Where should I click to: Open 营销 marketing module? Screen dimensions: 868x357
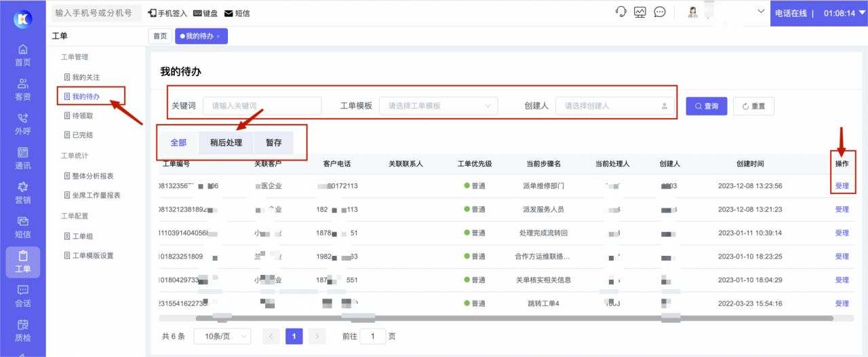pyautogui.click(x=22, y=193)
